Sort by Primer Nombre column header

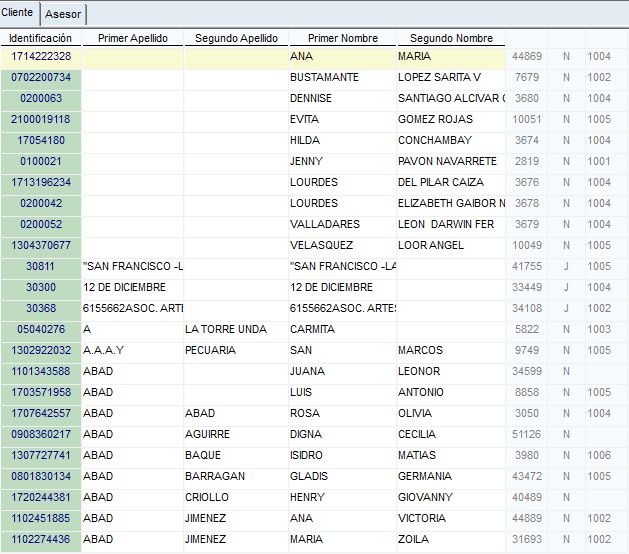[343, 38]
